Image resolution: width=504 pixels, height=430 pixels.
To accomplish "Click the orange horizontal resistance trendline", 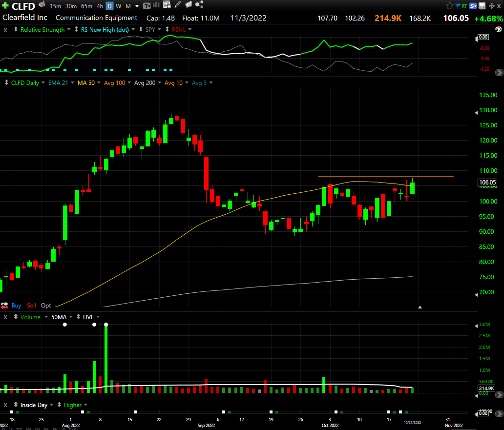I will pos(386,176).
